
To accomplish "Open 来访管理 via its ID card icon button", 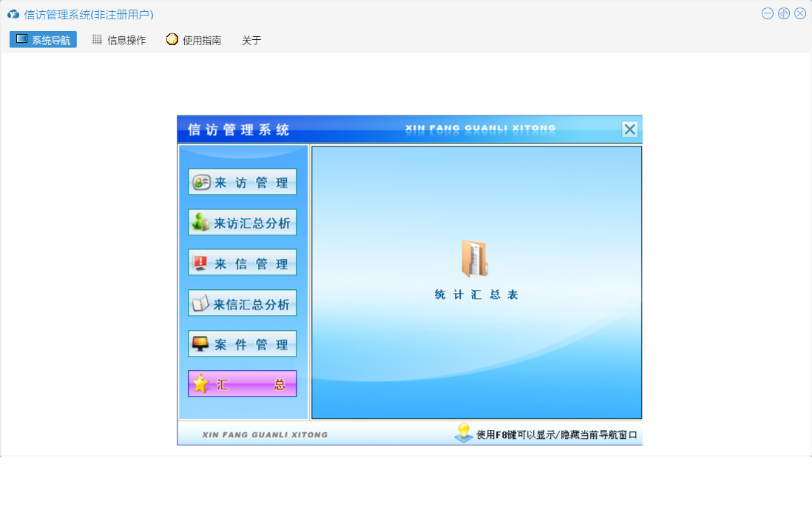I will pos(243,182).
